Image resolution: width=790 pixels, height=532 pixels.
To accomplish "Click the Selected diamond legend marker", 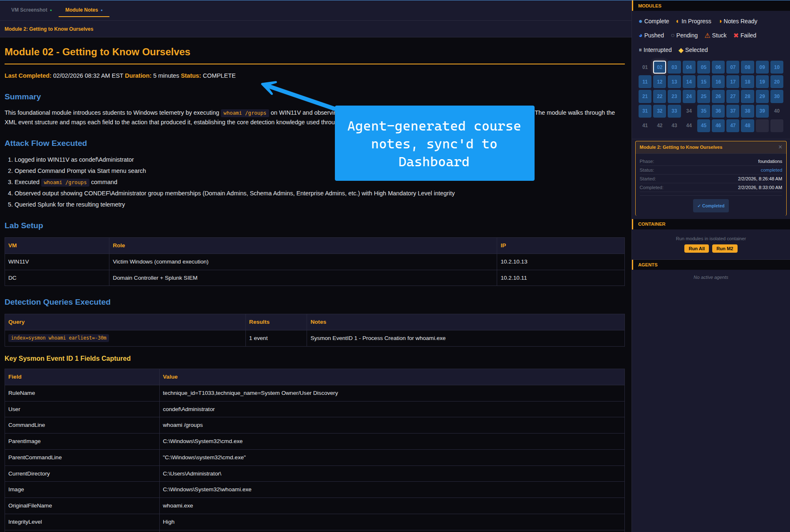I will point(681,50).
